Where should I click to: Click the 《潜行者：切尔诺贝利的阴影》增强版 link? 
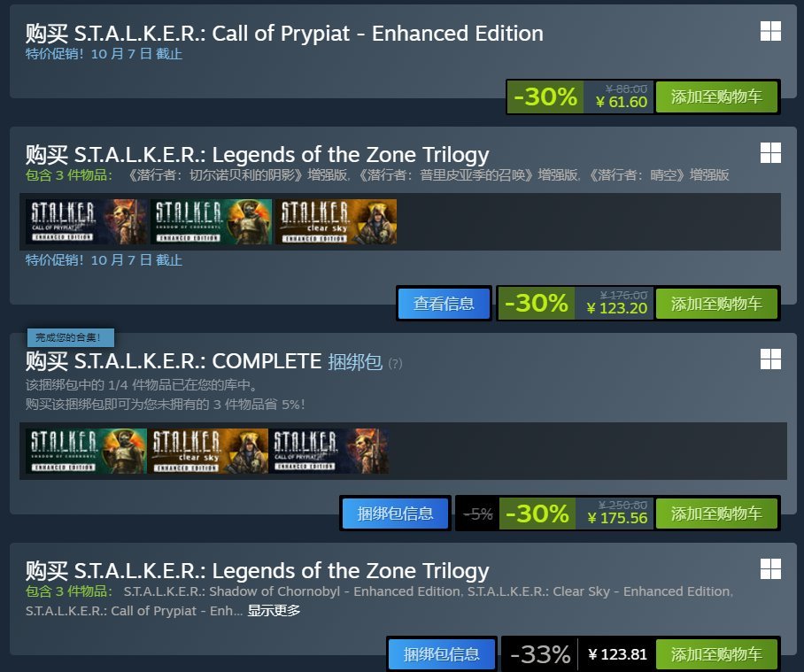[x=241, y=175]
